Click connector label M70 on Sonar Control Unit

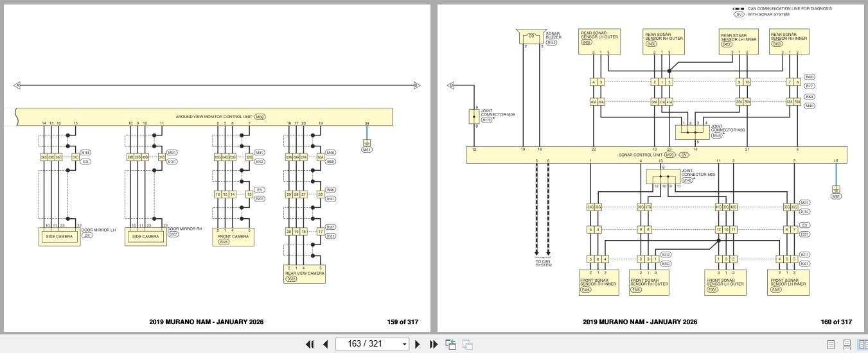669,155
